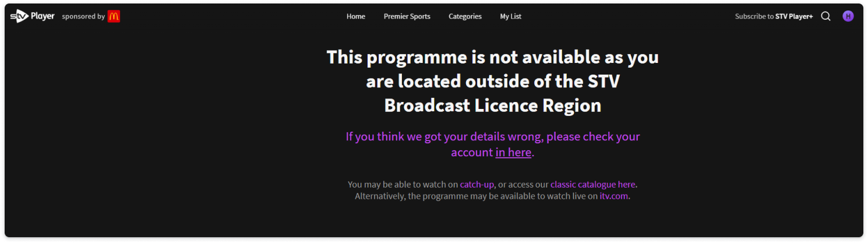Open My List
This screenshot has width=868, height=243.
[x=510, y=16]
